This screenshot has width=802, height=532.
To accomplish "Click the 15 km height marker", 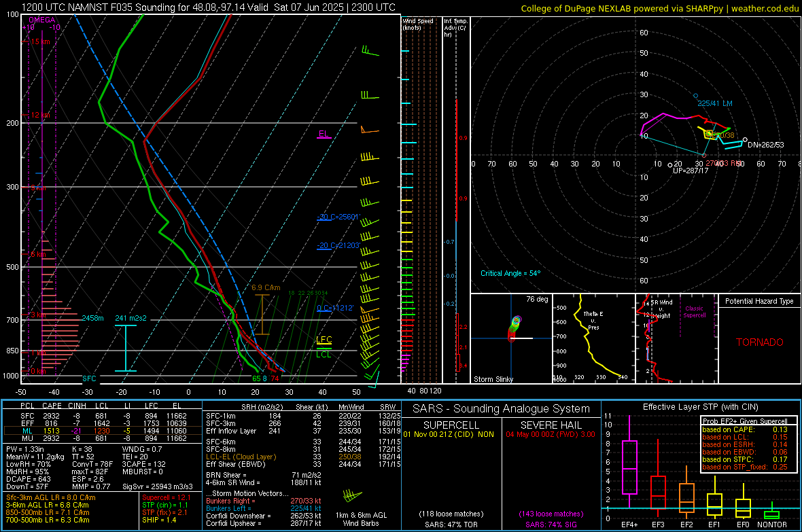I will point(41,41).
